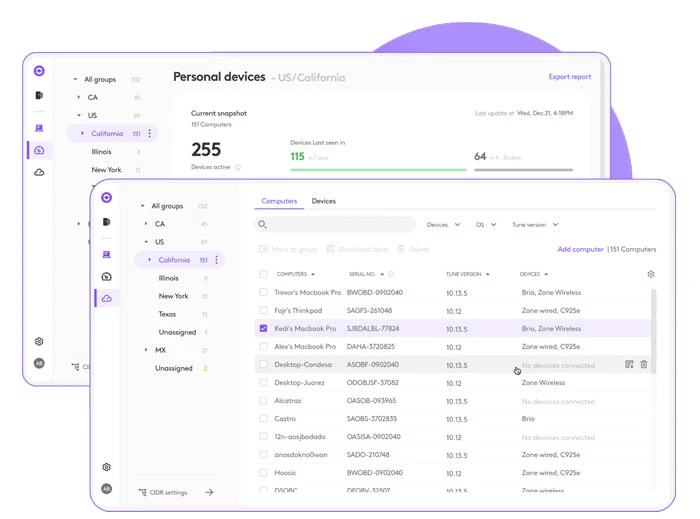Switch to the Devices tab

click(324, 201)
